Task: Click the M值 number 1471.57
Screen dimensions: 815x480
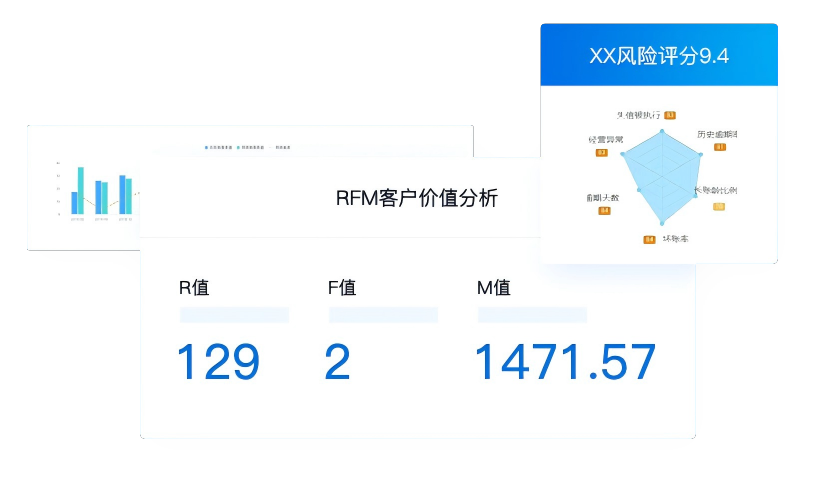Action: [x=565, y=362]
